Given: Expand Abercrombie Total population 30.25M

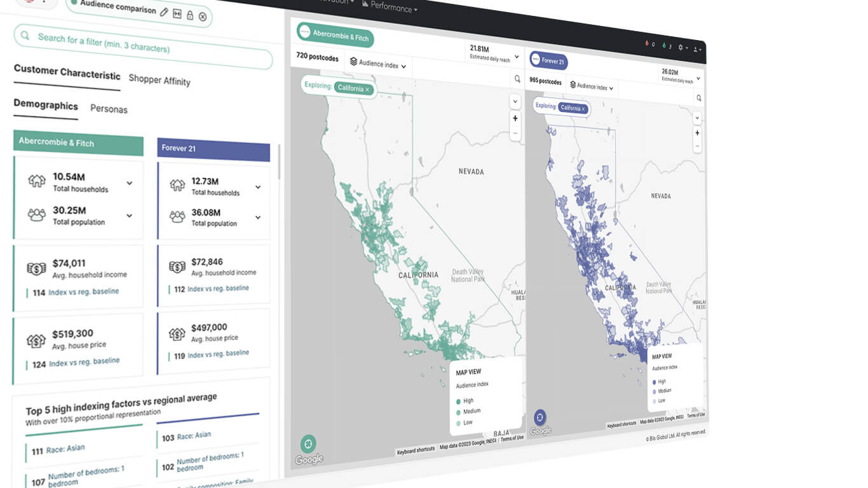Looking at the screenshot, I should 129,215.
